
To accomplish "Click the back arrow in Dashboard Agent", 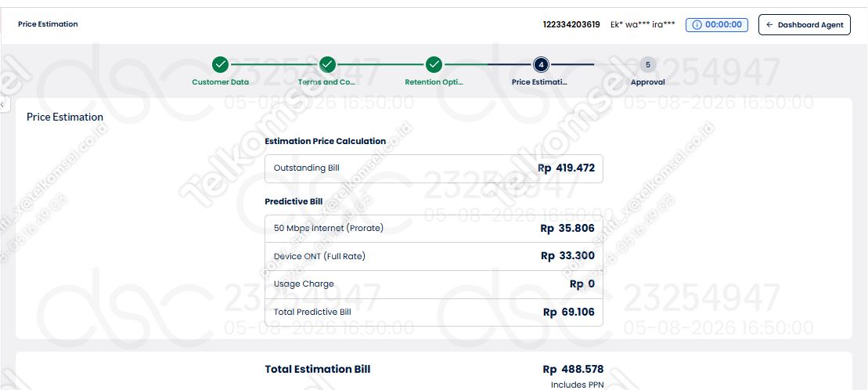I will pos(769,25).
